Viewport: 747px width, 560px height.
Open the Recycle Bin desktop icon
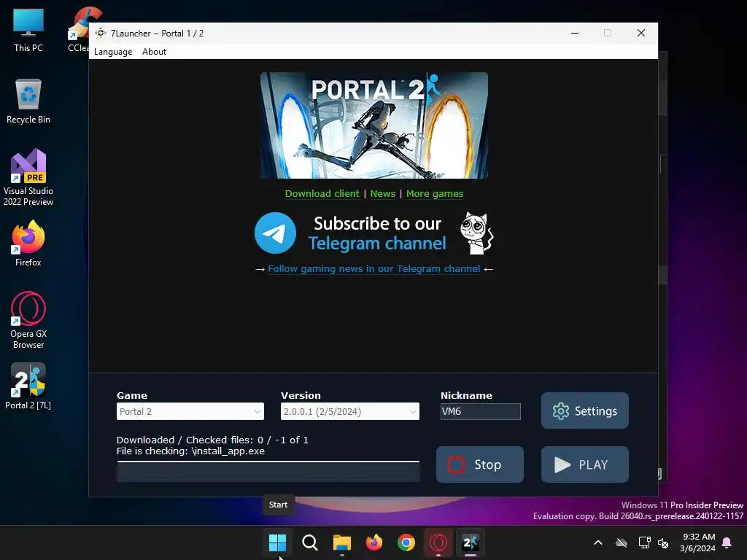tap(28, 101)
